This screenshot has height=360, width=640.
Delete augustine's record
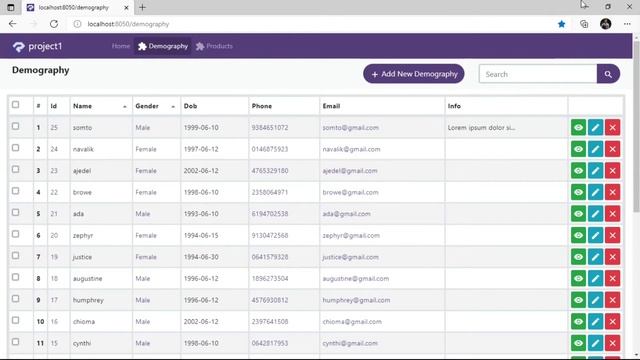[613, 278]
